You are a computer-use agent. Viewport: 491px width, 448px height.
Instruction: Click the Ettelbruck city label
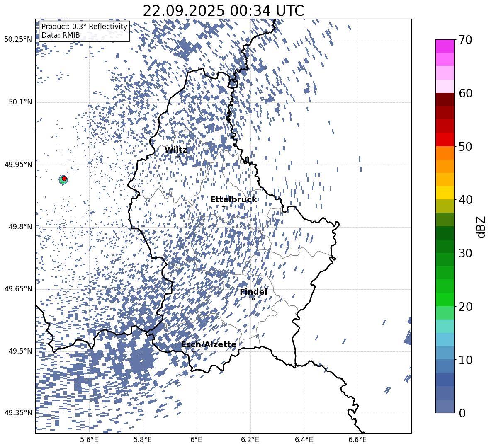(x=233, y=200)
